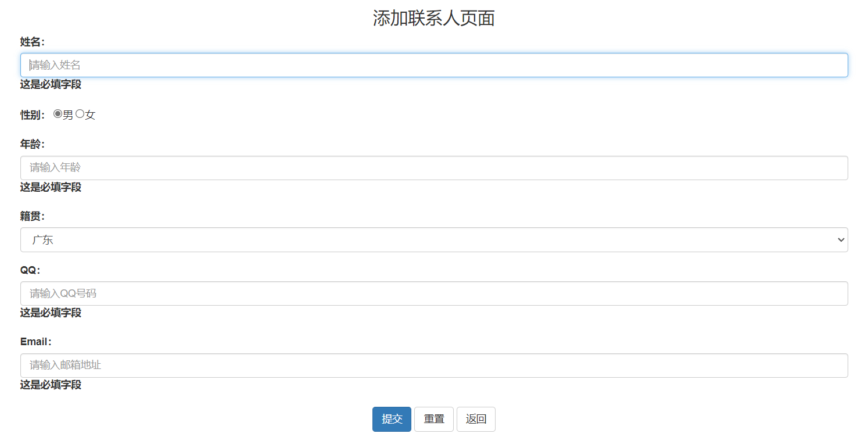The image size is (868, 437).
Task: Click the dropdown chevron on the 广东 select
Action: coord(840,239)
